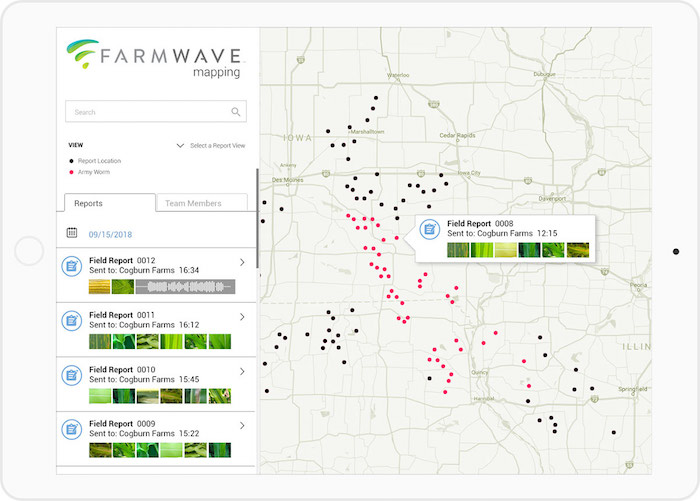Image resolution: width=700 pixels, height=501 pixels.
Task: Play the audio waveform in Field Report 0012
Action: (x=184, y=287)
